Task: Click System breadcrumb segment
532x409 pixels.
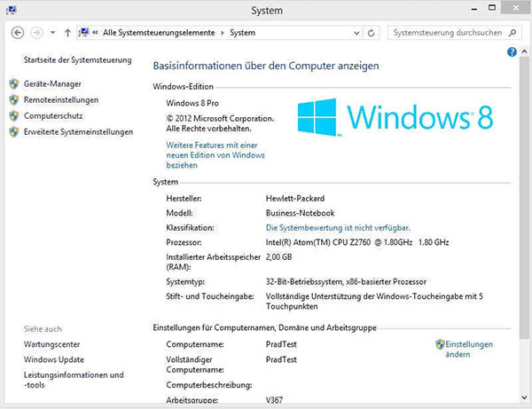Action: pyautogui.click(x=243, y=33)
